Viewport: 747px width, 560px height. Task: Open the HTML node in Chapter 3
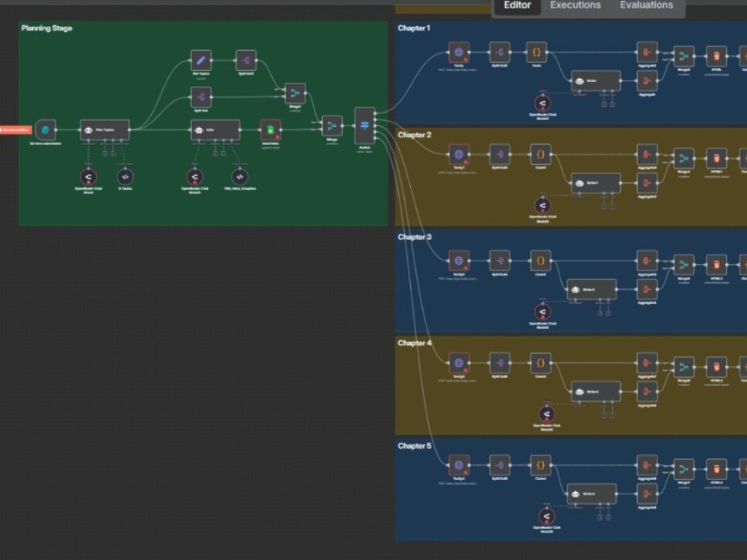[716, 265]
